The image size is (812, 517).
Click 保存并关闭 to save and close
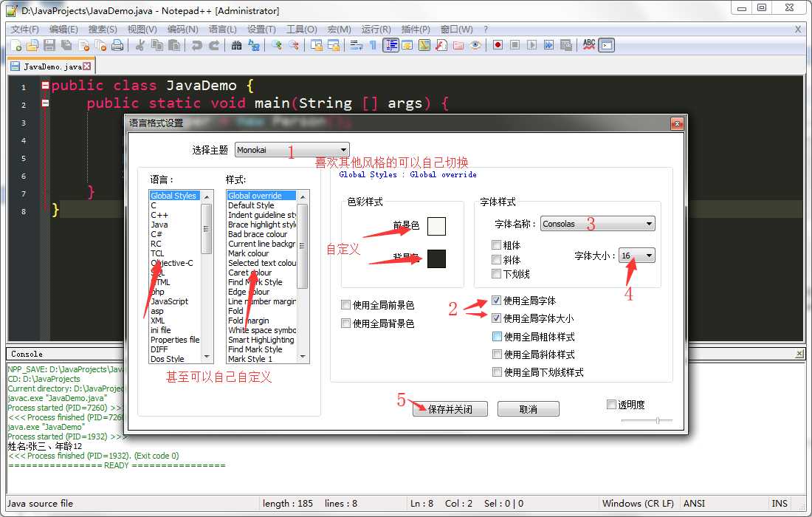tap(450, 409)
